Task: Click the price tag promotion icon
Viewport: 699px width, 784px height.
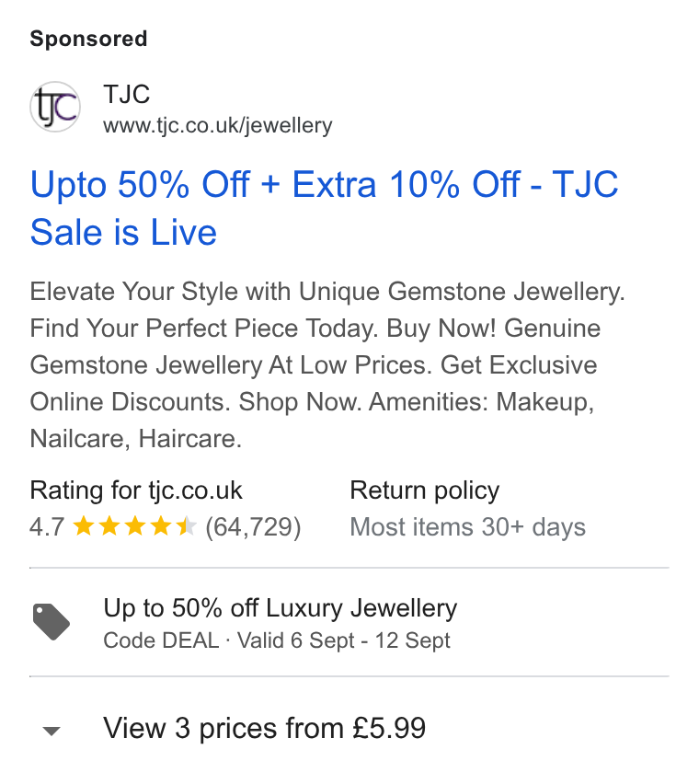Action: click(x=52, y=622)
